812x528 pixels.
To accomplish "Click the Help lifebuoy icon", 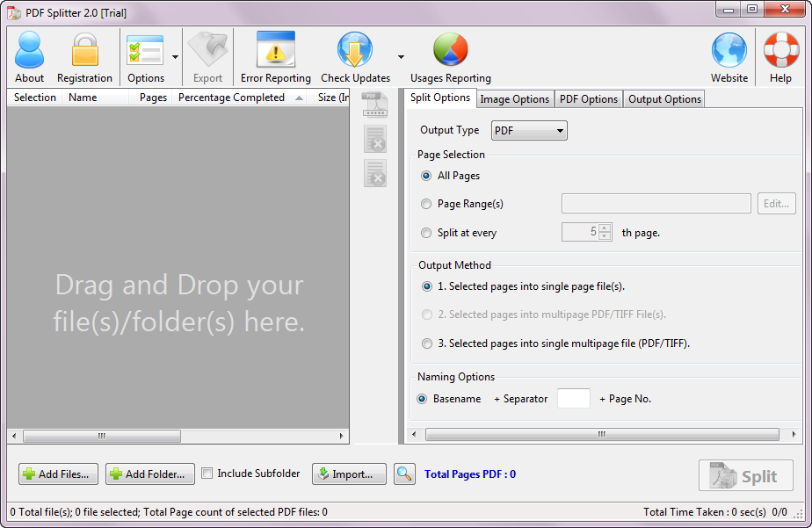I will [x=780, y=51].
